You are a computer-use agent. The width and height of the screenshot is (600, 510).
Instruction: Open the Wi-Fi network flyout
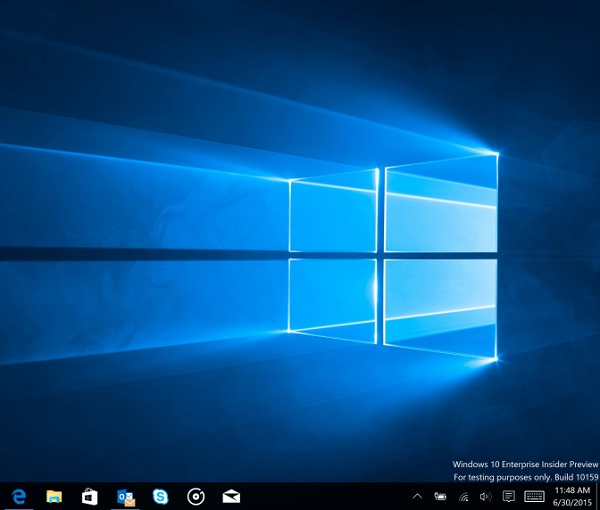463,497
